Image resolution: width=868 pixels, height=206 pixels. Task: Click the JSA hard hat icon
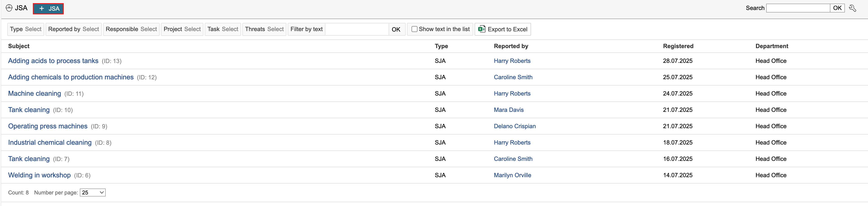click(x=9, y=8)
